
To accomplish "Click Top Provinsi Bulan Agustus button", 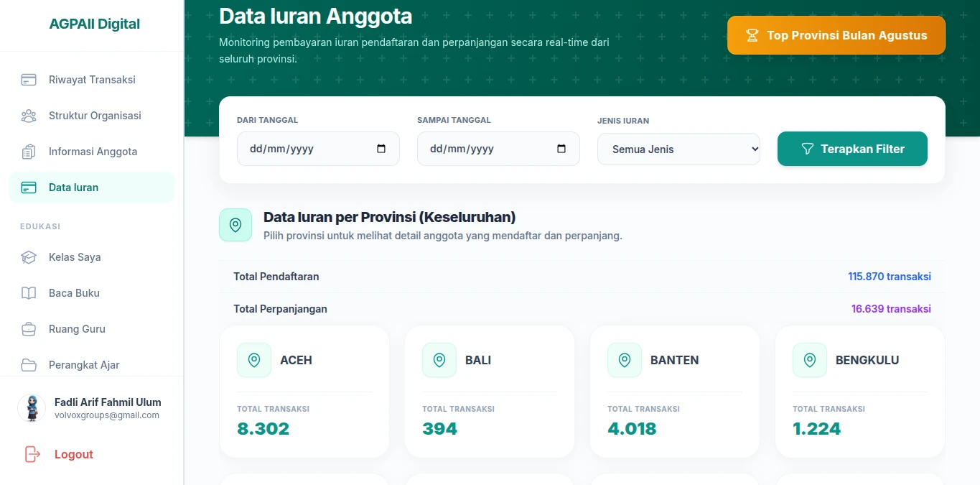I will pos(836,35).
